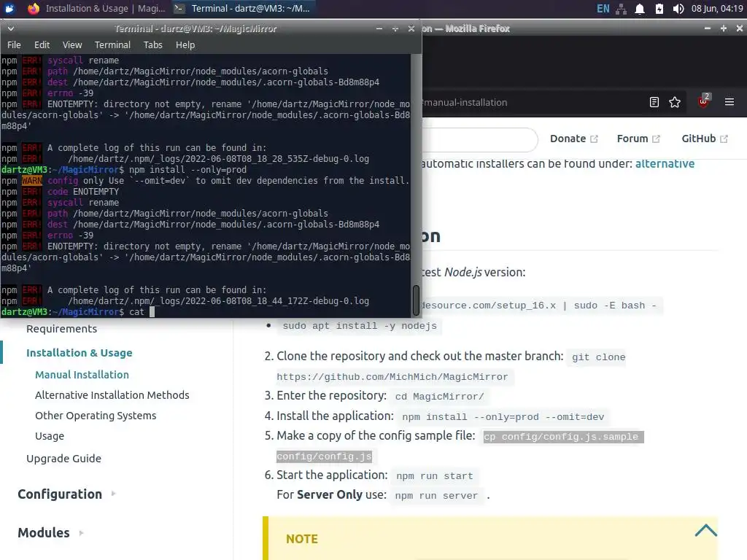Bookmark this page with the star icon

pyautogui.click(x=675, y=102)
